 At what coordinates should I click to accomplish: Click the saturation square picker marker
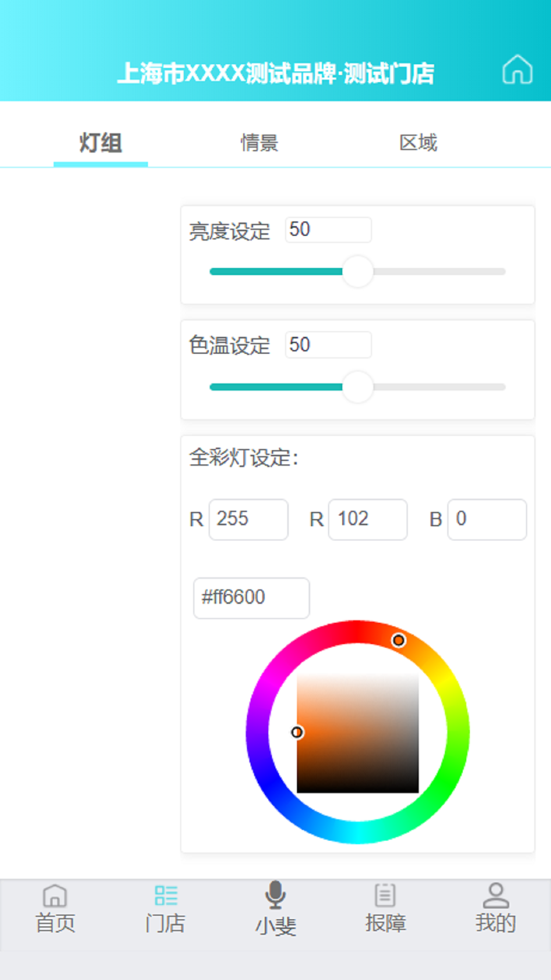[297, 732]
